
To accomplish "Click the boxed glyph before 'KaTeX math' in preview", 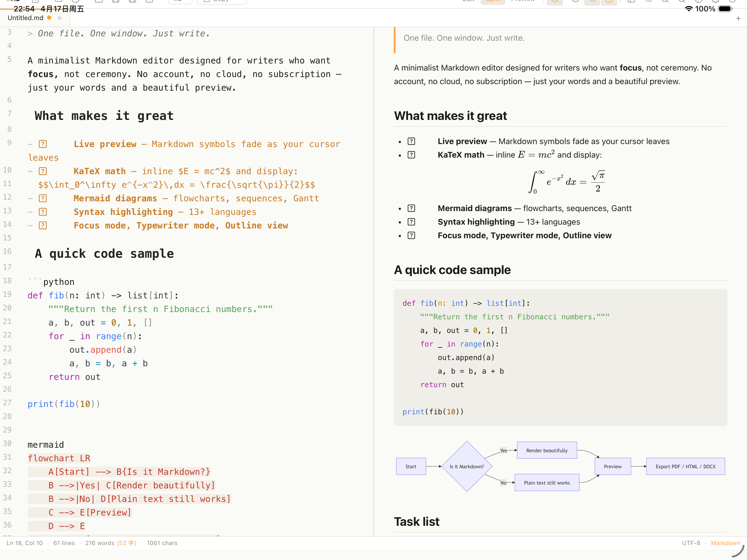I will tap(411, 155).
